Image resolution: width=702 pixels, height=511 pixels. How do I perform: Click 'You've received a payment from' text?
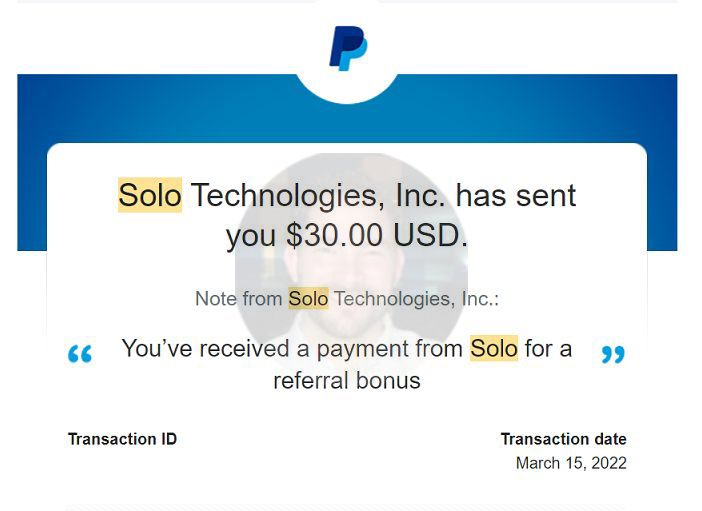[x=292, y=348]
